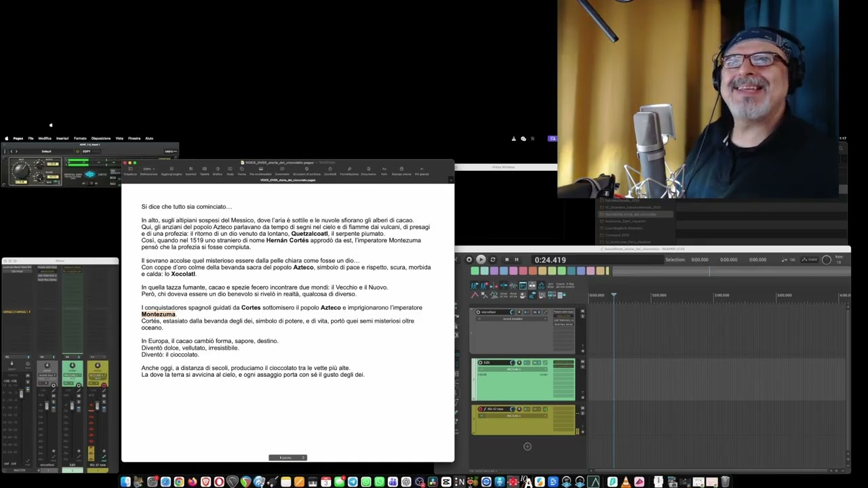Solo the Mic 67 new mixer channel
Viewport: 868px width, 488px height.
pos(104,401)
